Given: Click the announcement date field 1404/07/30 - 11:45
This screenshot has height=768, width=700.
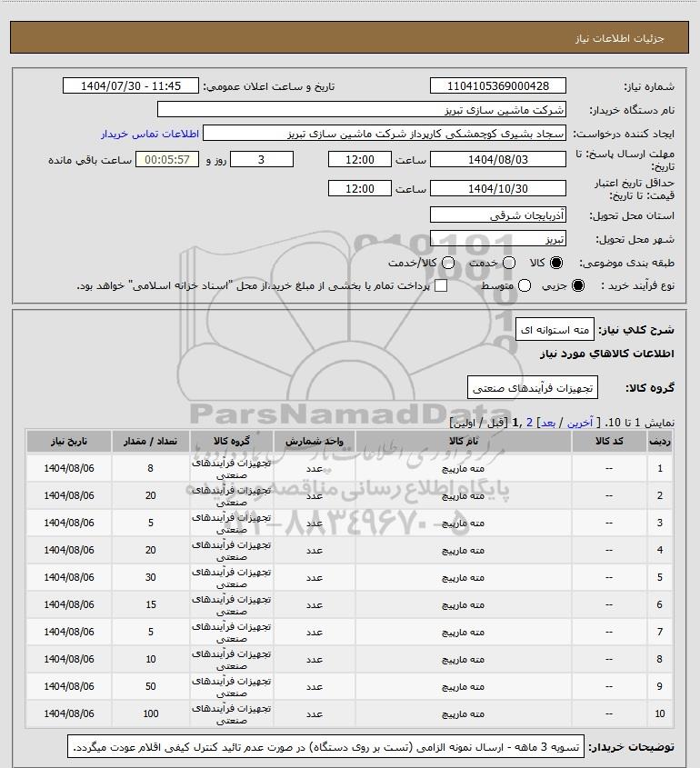Looking at the screenshot, I should pos(131,85).
